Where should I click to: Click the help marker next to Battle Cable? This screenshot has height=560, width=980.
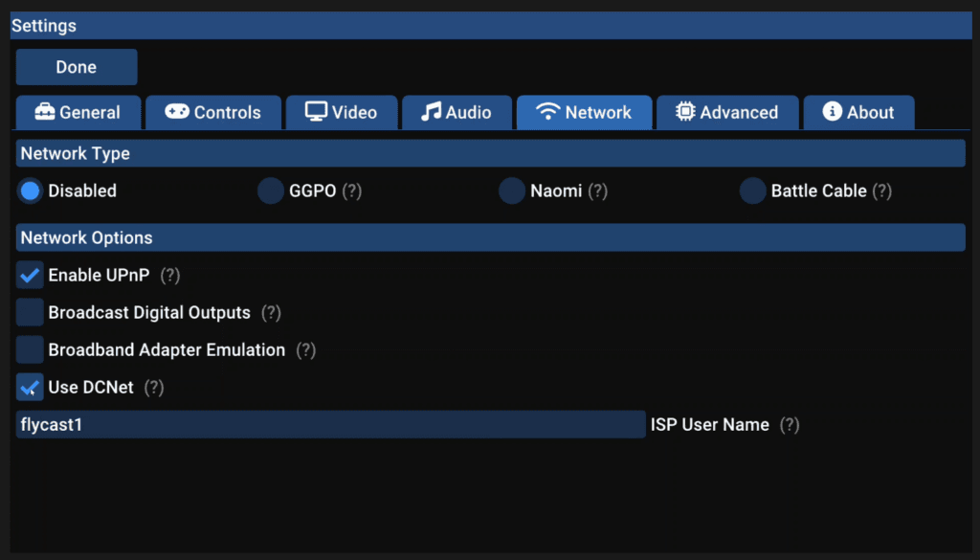point(881,191)
